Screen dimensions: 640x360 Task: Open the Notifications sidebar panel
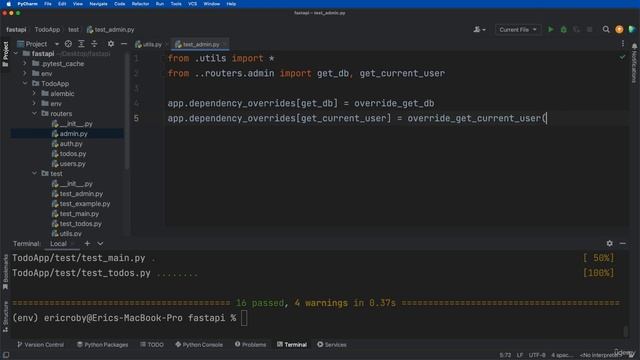click(x=634, y=63)
